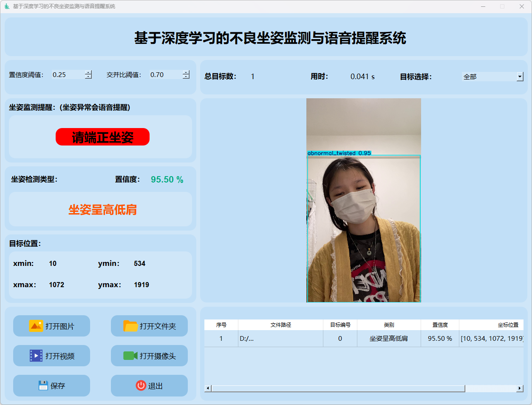Select the 目标编号 cell showing 0

(340, 339)
